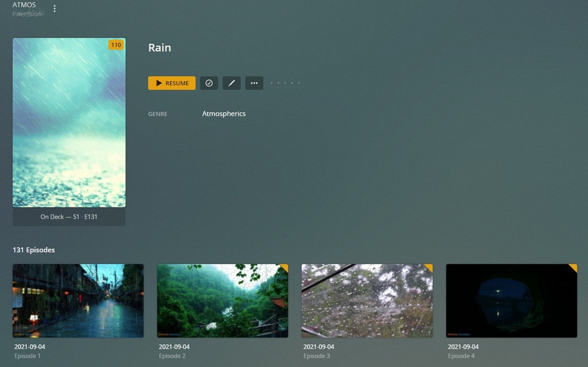Open Episode 2 green valley thumbnail
588x367 pixels.
point(223,301)
